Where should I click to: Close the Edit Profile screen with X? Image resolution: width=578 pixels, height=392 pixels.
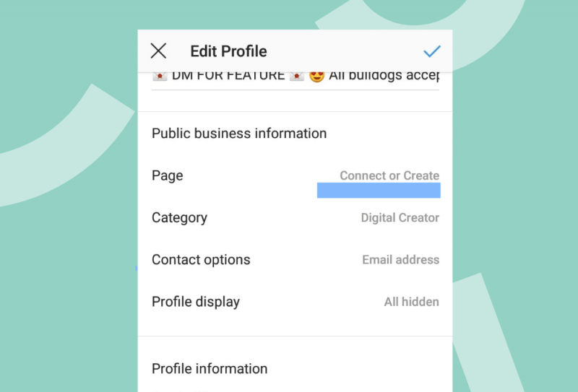pyautogui.click(x=158, y=51)
